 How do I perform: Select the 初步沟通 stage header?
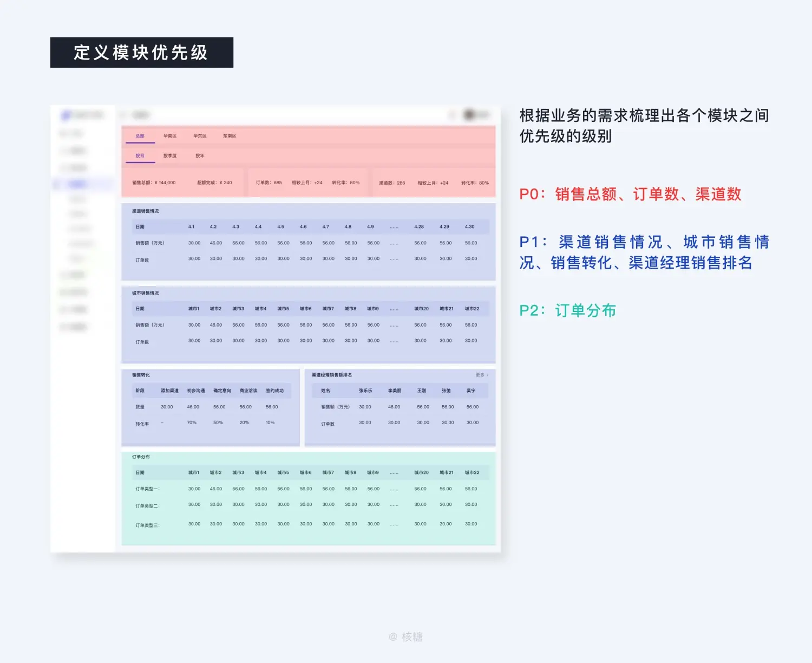pos(196,391)
